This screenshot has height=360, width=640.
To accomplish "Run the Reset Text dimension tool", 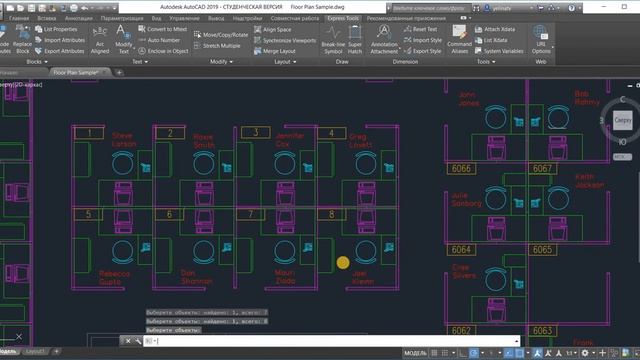I will [420, 29].
